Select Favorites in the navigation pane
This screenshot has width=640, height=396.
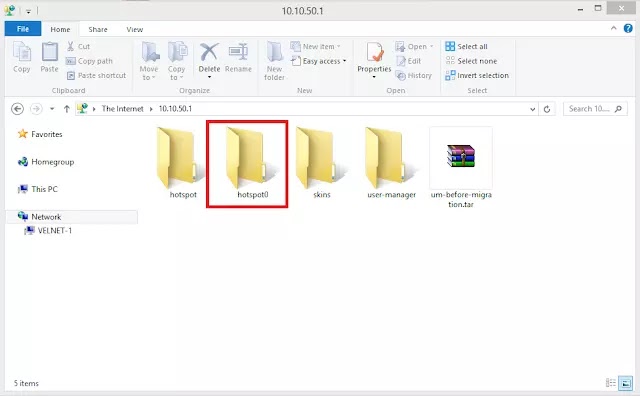click(x=40, y=134)
